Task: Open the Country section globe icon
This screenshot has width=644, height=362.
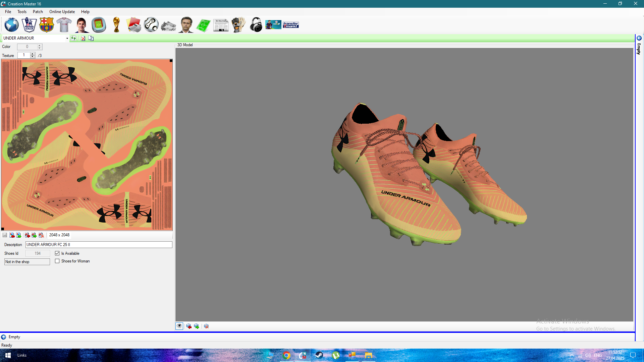Action: pos(11,25)
